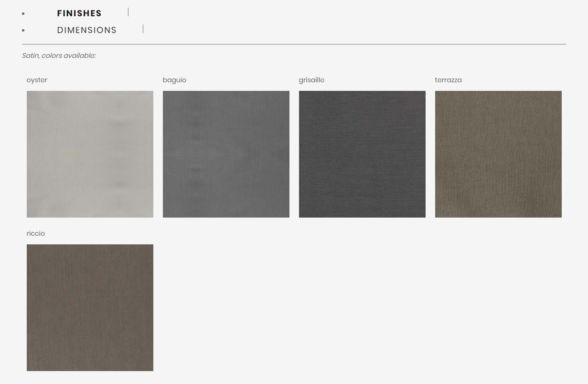Click the "colors available:" heading text
Viewport: 588px width, 384px height.
[69, 55]
